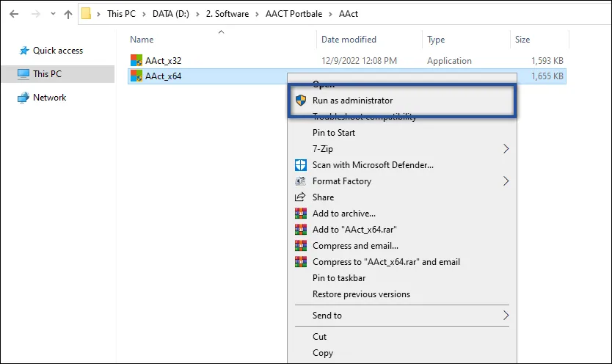612x364 pixels.
Task: Click the AAct_x32 application icon
Action: (136, 60)
